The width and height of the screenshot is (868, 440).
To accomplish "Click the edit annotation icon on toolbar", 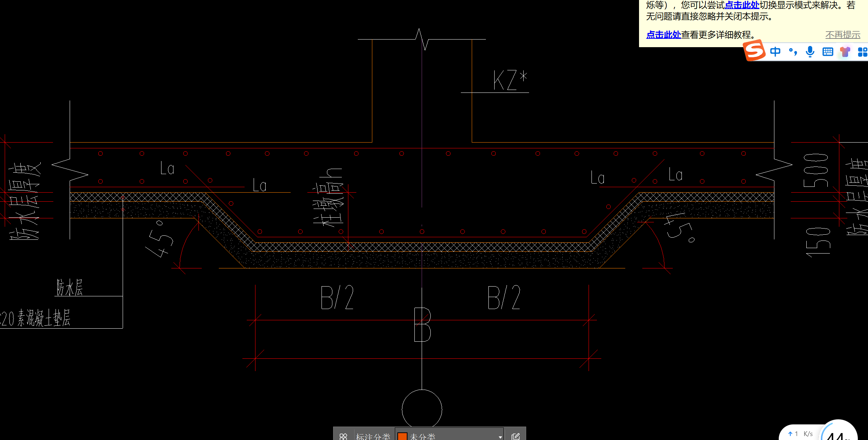I will [516, 436].
